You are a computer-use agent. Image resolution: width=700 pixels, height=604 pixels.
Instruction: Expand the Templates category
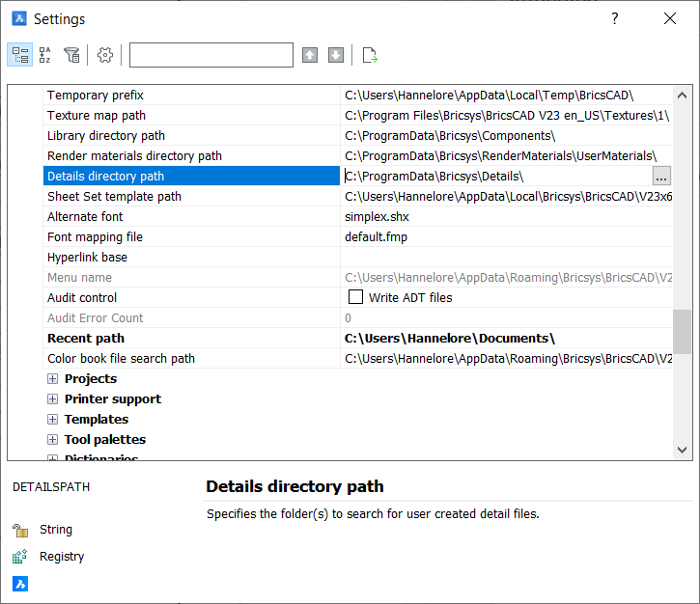(x=53, y=420)
